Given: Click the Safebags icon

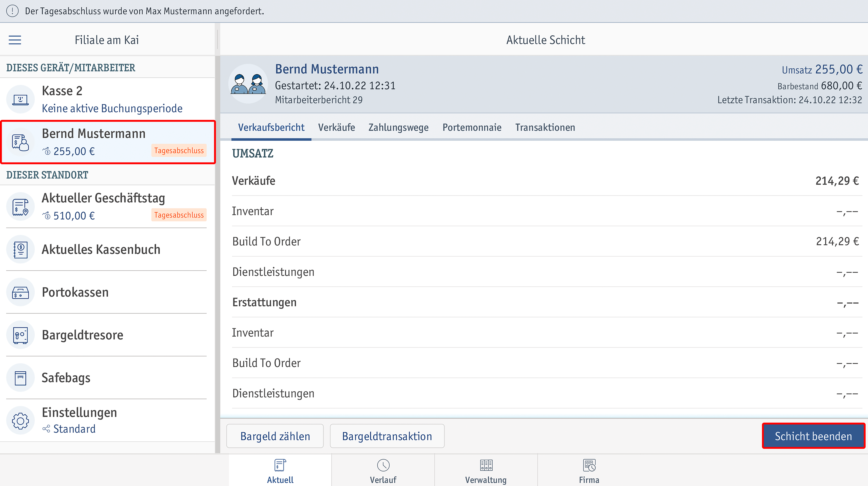Looking at the screenshot, I should pos(20,378).
